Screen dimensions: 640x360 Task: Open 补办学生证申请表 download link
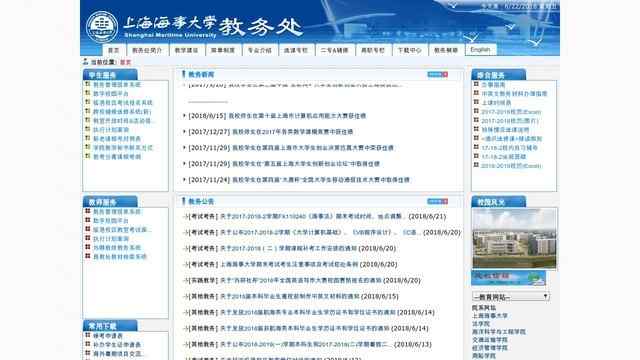(x=117, y=345)
